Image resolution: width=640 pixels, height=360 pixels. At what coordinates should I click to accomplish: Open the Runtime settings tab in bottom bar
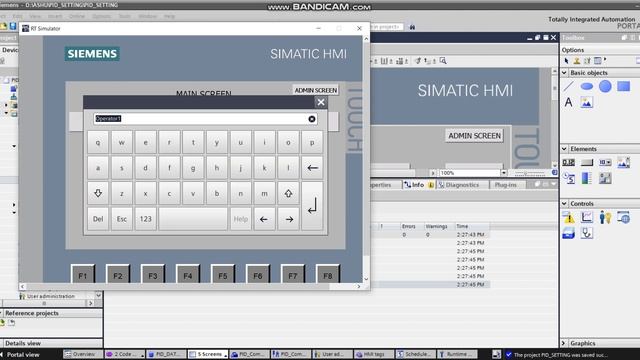pyautogui.click(x=457, y=354)
